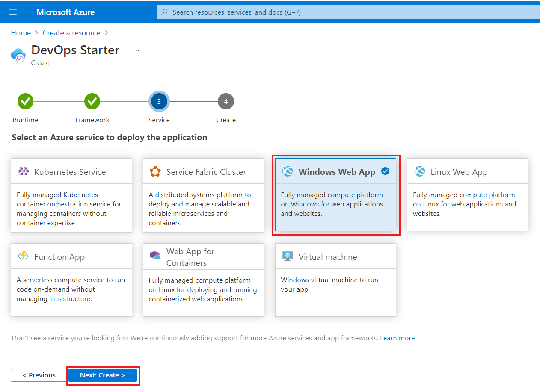Select the completed Framework step

[92, 101]
